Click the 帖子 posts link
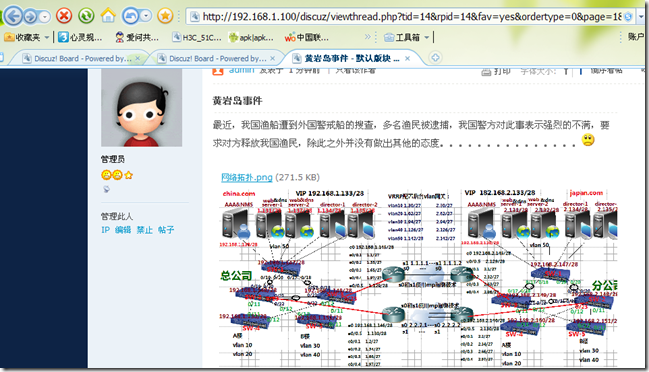 tap(166, 230)
